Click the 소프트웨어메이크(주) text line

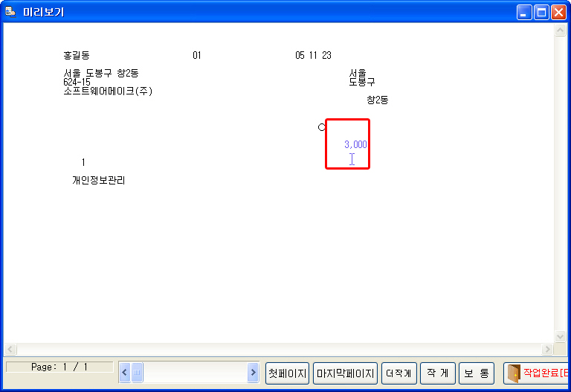[108, 91]
